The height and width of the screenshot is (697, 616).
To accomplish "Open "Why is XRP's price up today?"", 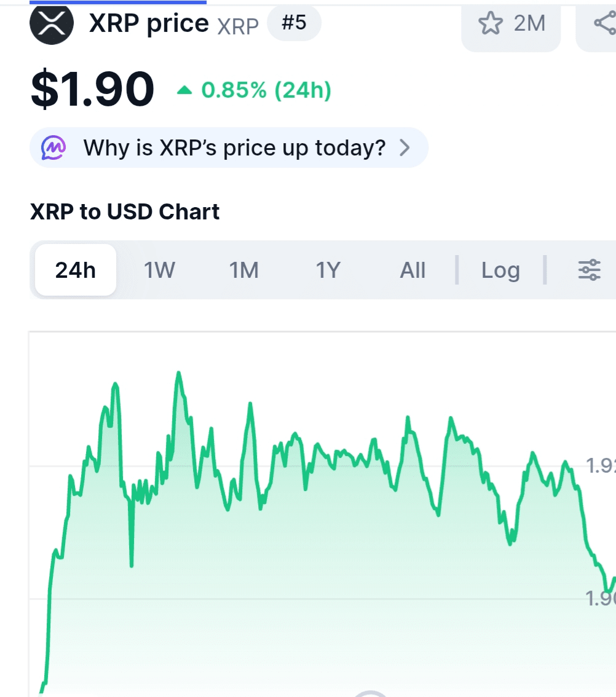I will 234,148.
